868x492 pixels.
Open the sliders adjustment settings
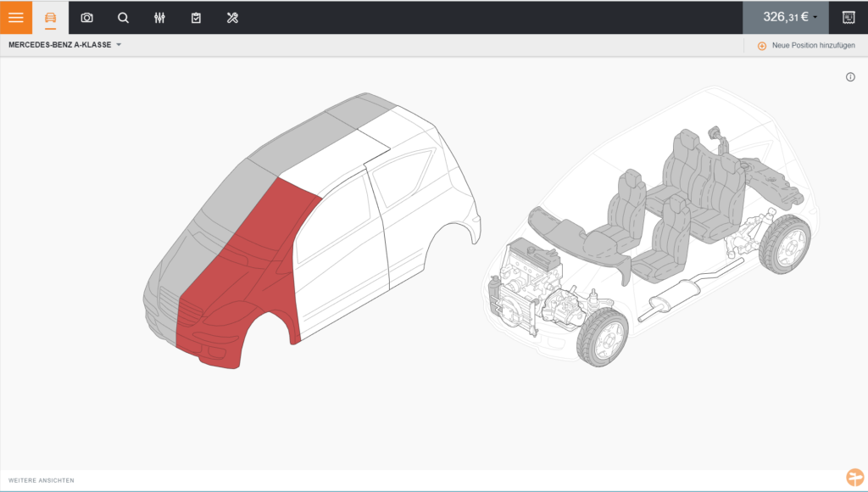coord(159,18)
